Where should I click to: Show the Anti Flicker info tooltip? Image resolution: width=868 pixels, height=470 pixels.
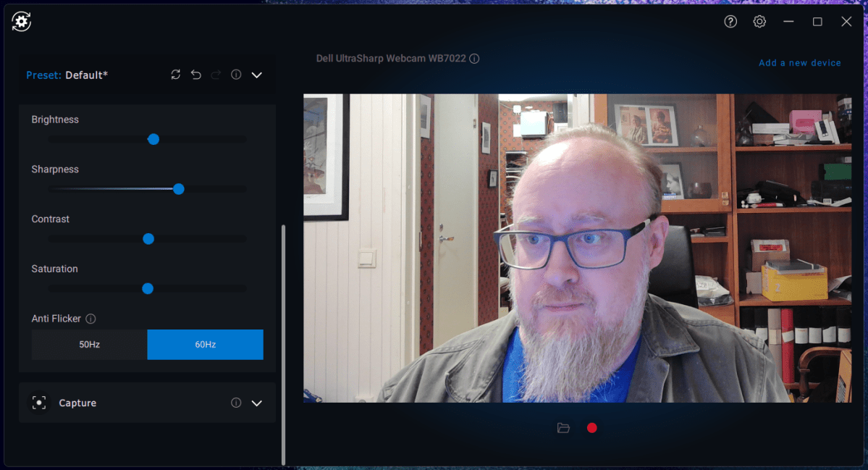pyautogui.click(x=90, y=319)
